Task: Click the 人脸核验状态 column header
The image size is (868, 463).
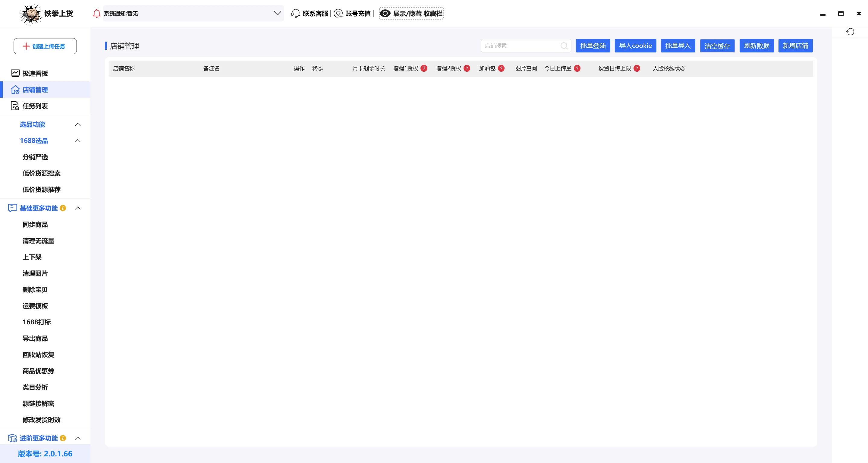Action: (669, 68)
